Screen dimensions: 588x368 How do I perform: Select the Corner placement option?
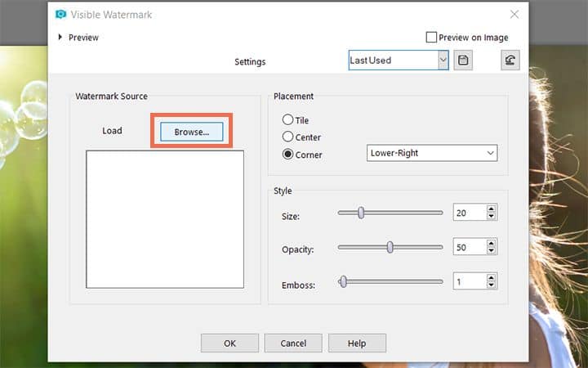[287, 154]
